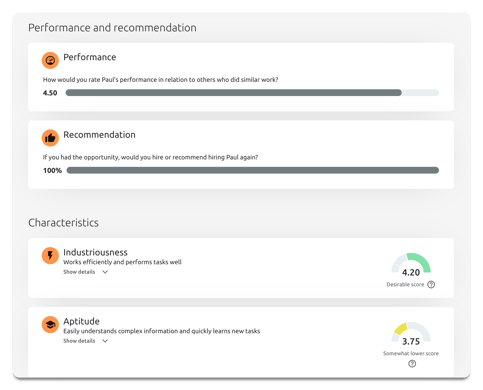Click the Aptitude graduation cap icon

pos(50,325)
